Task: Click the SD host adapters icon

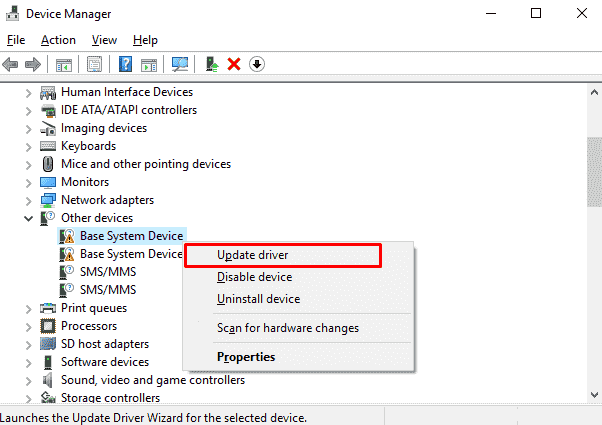Action: (48, 344)
